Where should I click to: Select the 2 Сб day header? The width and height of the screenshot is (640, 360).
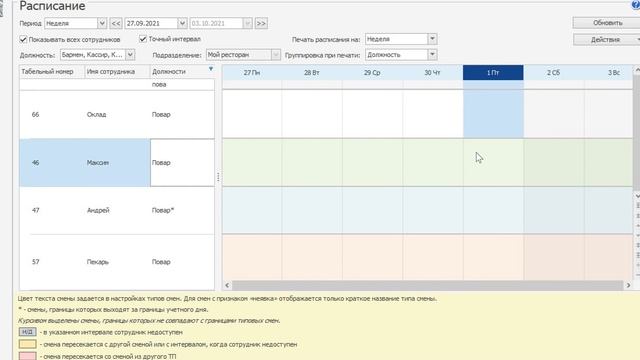point(553,73)
